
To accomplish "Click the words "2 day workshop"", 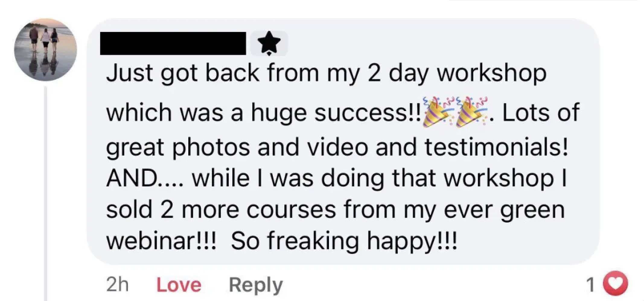I will [x=457, y=73].
